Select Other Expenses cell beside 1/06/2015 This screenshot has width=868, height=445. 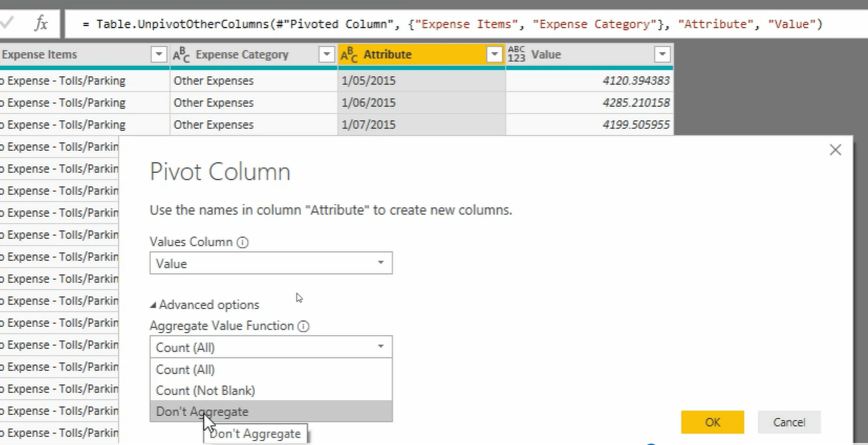(x=254, y=102)
